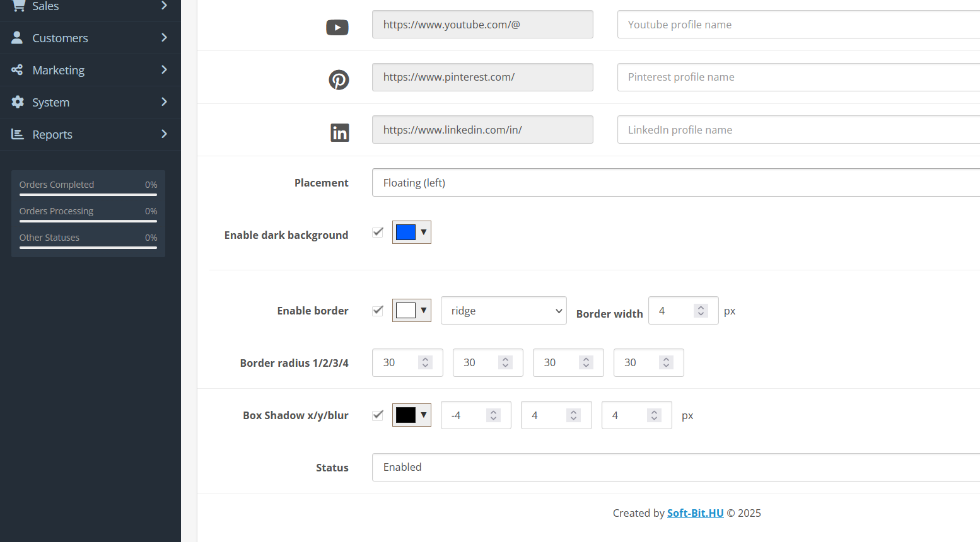Expand the Reports menu chevron

tap(164, 134)
